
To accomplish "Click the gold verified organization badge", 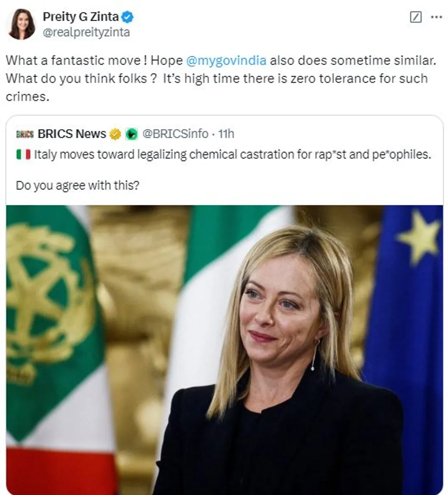I will (115, 134).
